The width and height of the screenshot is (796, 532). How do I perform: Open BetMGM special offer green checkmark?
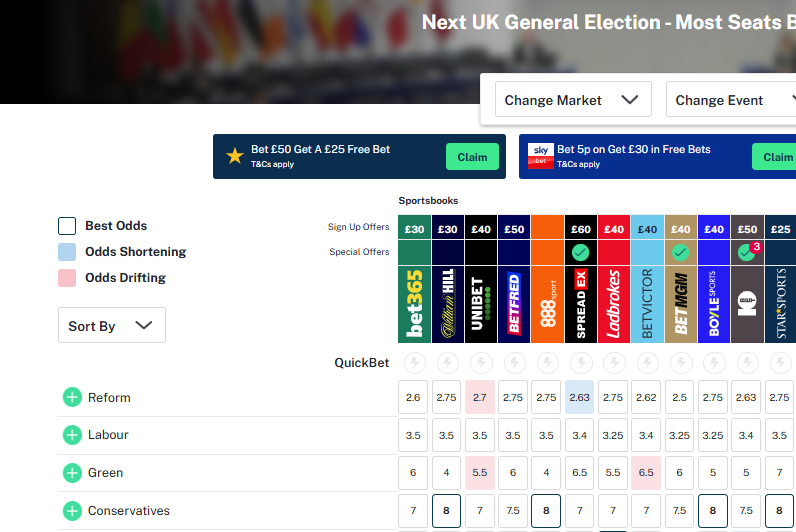pos(680,252)
